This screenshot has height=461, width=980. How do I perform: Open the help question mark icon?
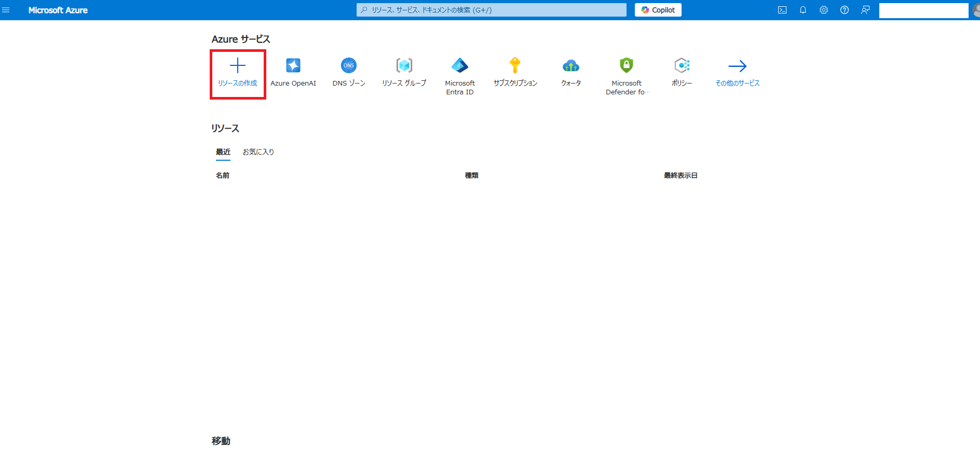click(x=845, y=10)
